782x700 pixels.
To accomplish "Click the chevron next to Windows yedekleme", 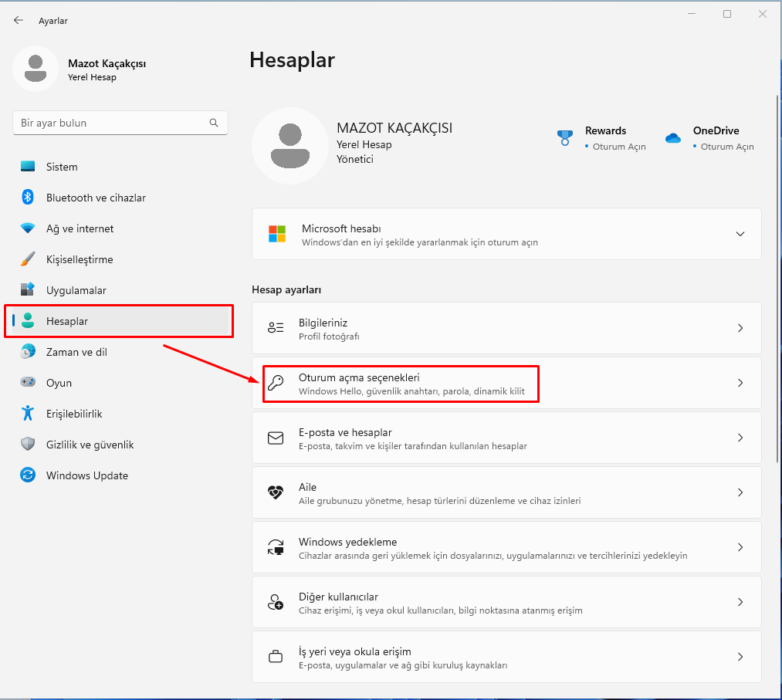I will tap(740, 547).
